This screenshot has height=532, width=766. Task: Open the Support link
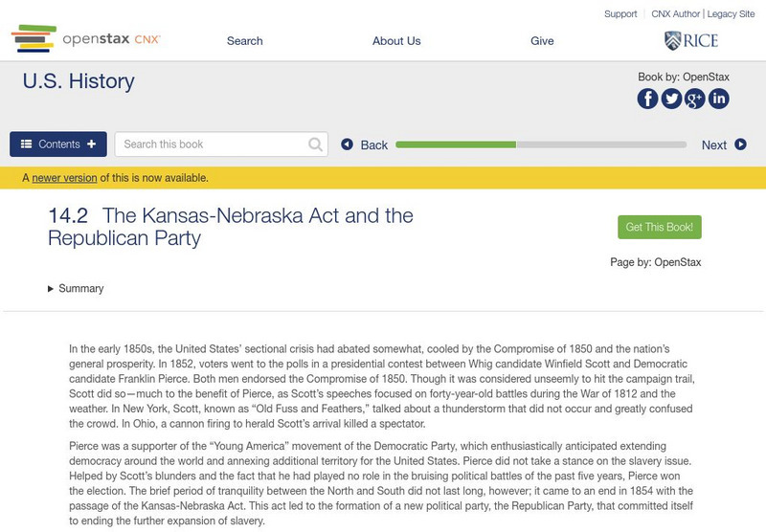tap(620, 14)
